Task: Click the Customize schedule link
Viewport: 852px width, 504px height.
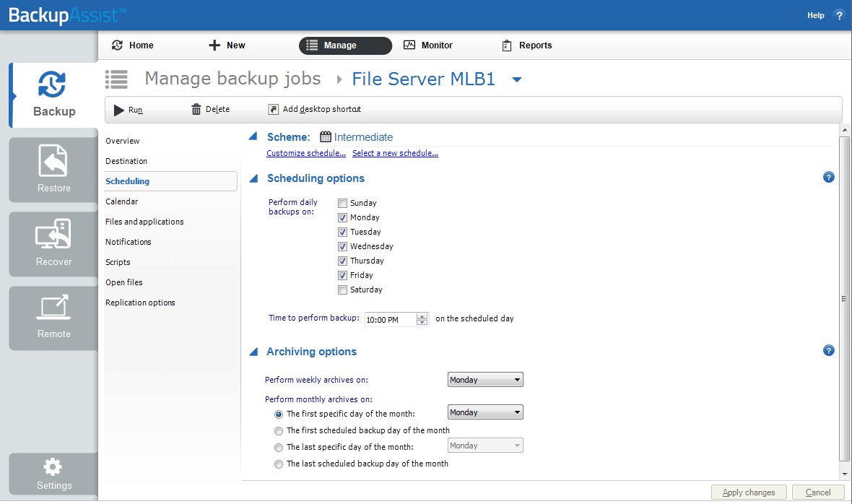Action: point(306,153)
